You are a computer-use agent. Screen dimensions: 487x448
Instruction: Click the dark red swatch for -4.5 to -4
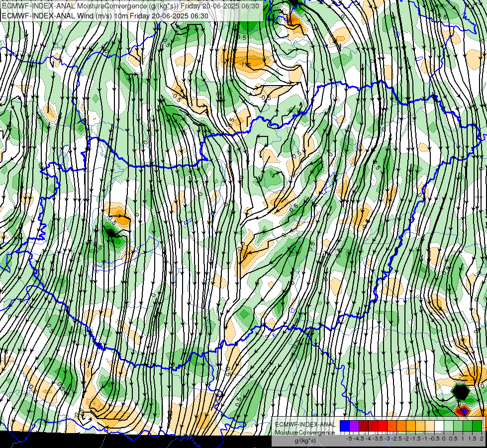tap(364, 426)
